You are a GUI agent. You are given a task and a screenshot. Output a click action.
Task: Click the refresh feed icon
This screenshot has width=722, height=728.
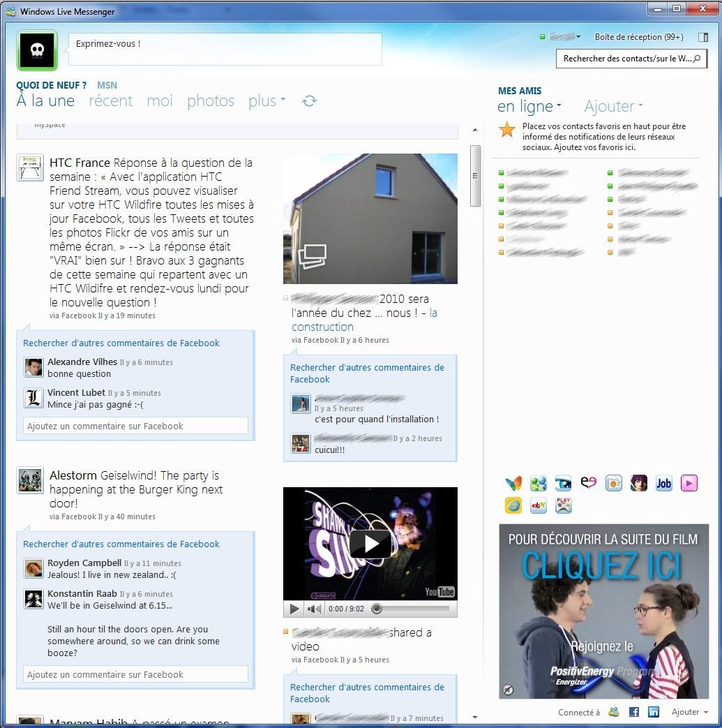click(x=309, y=101)
